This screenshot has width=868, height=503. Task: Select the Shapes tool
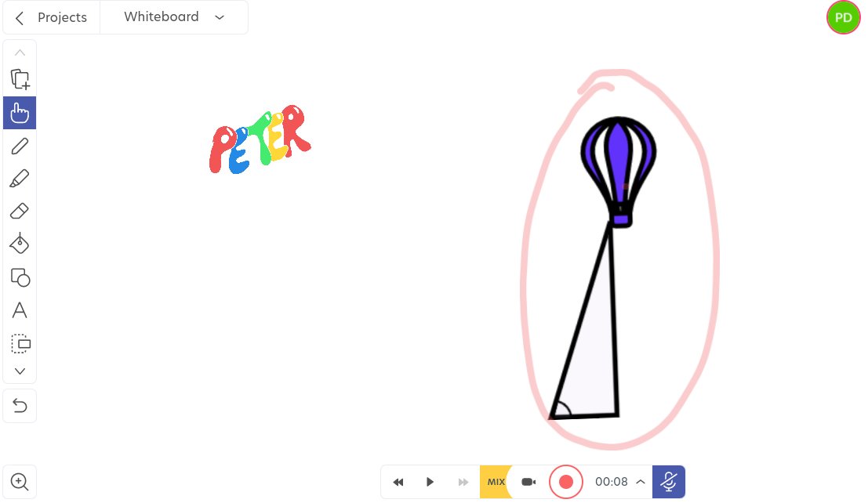pos(20,277)
